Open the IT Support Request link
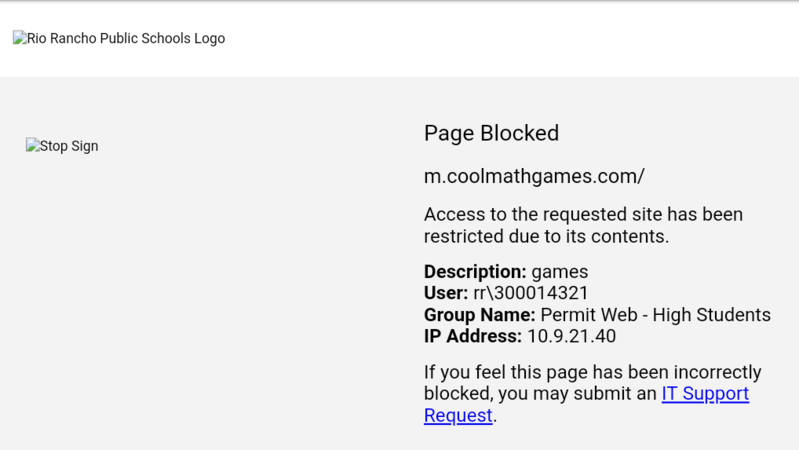The image size is (799, 450). (705, 394)
